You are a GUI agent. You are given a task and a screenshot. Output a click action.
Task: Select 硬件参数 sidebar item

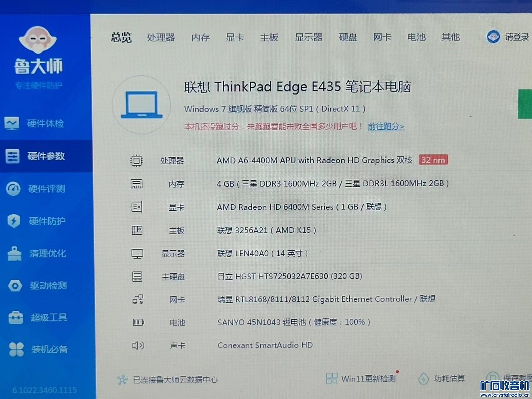(46, 156)
